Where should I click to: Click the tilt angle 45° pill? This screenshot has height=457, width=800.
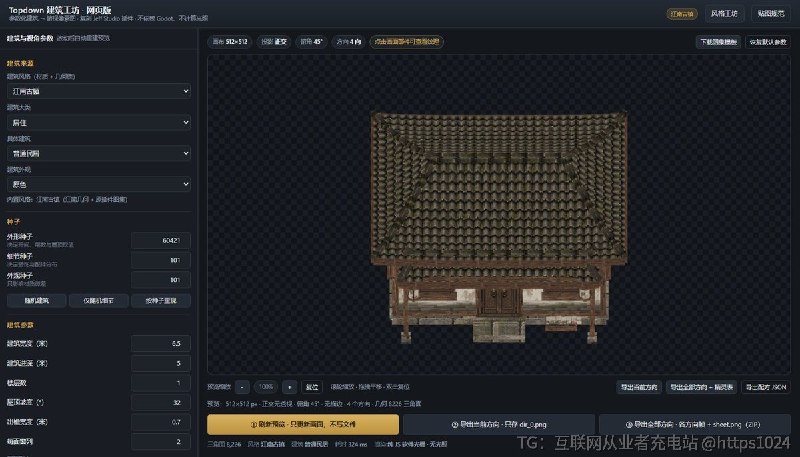pyautogui.click(x=311, y=42)
